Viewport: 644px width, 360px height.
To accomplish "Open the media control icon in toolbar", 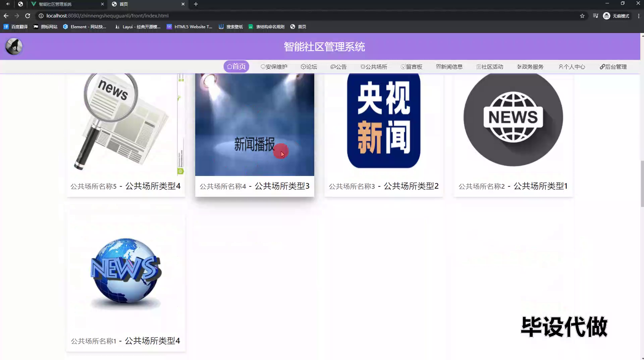I will click(595, 16).
